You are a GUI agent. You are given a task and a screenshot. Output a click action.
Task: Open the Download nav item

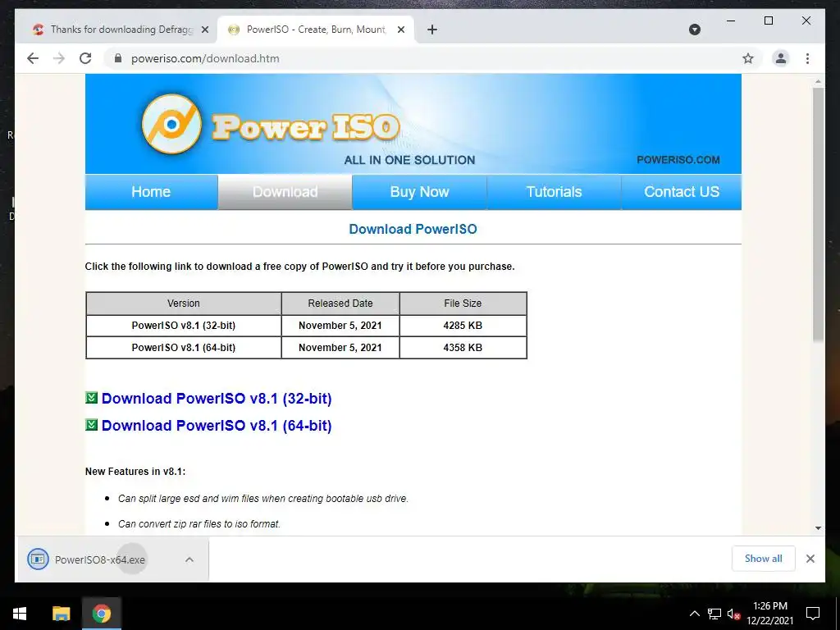[x=285, y=192]
